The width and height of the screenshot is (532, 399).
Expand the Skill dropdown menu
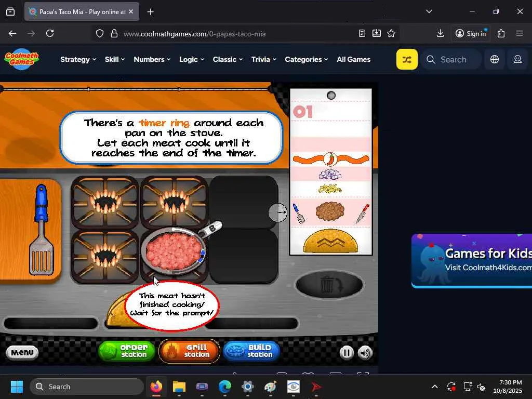(x=115, y=59)
